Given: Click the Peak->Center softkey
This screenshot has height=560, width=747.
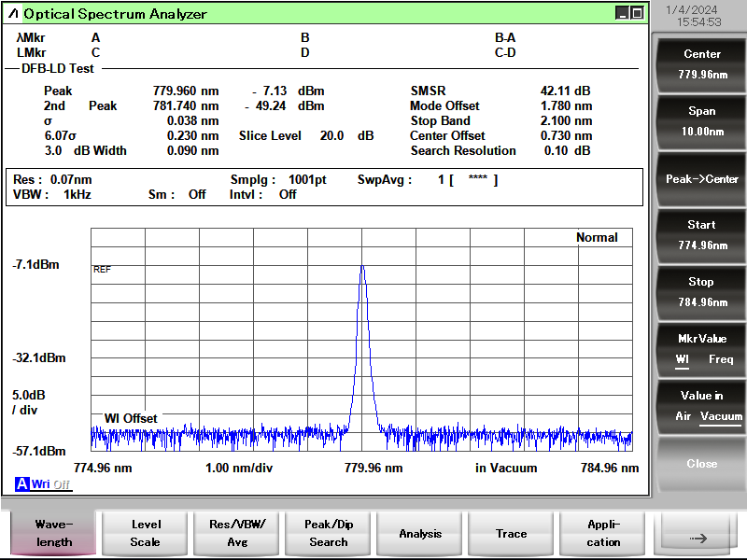Looking at the screenshot, I should pos(701,179).
